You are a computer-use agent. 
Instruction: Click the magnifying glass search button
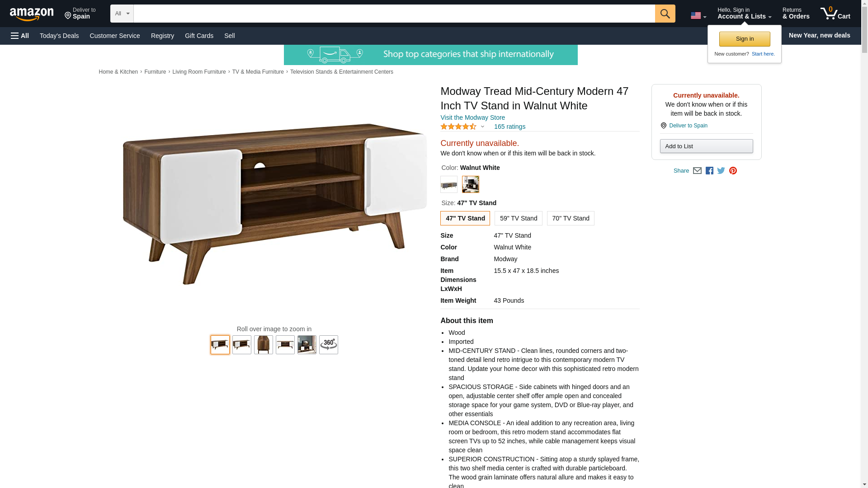(x=665, y=14)
